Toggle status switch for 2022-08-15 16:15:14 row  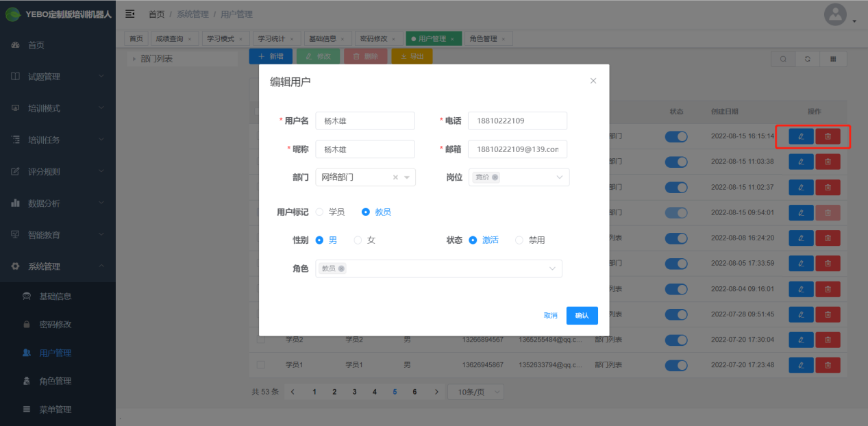[676, 136]
